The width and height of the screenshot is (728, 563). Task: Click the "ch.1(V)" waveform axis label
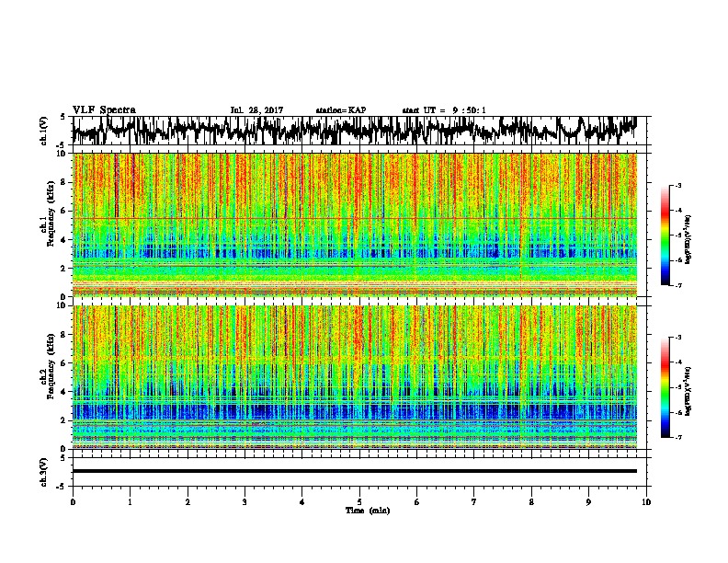pyautogui.click(x=43, y=131)
